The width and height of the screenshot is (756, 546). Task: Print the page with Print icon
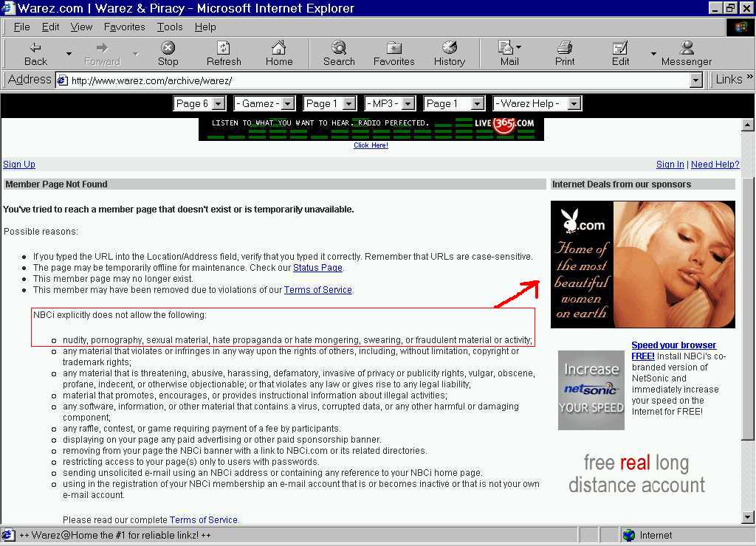565,53
